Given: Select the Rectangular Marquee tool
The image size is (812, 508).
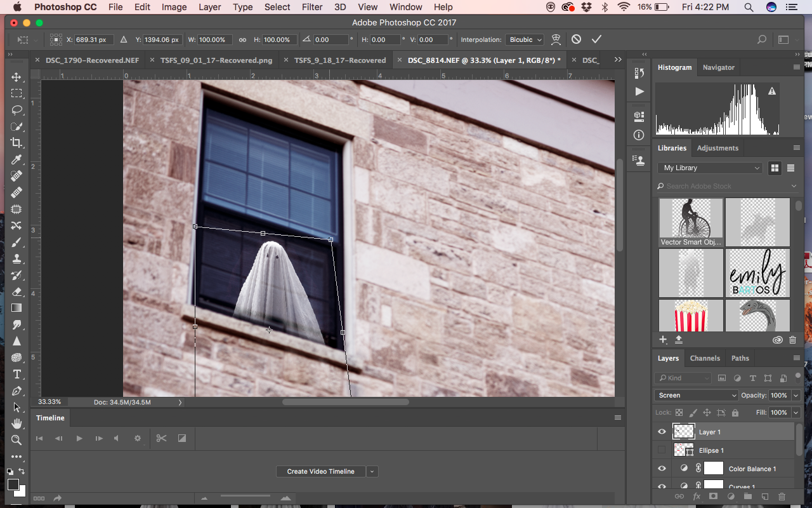Looking at the screenshot, I should pos(16,93).
